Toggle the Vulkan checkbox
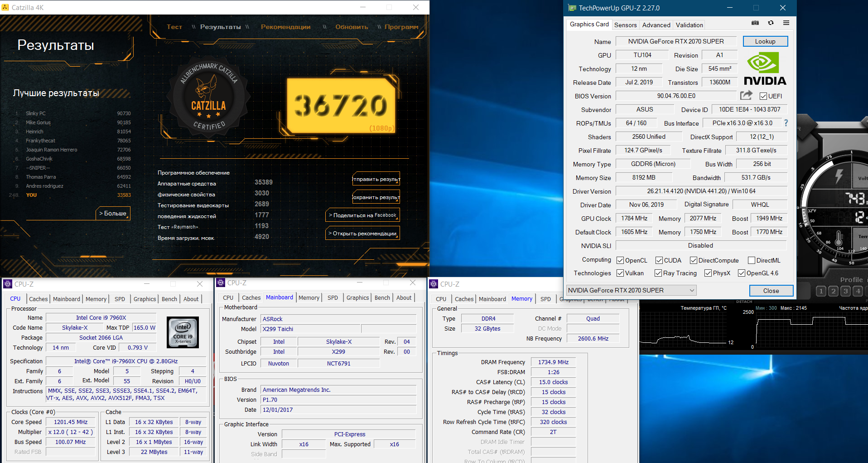The image size is (868, 463). (x=620, y=273)
